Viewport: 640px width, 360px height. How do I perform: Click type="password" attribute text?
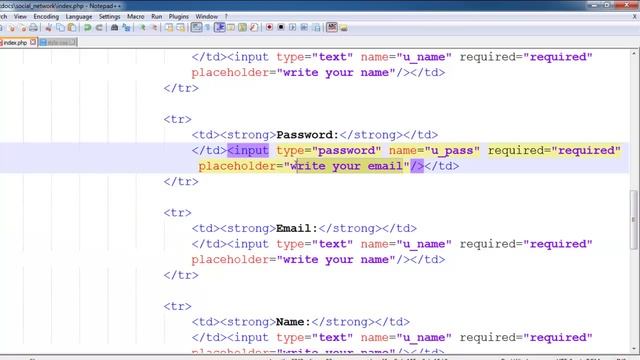click(x=329, y=151)
